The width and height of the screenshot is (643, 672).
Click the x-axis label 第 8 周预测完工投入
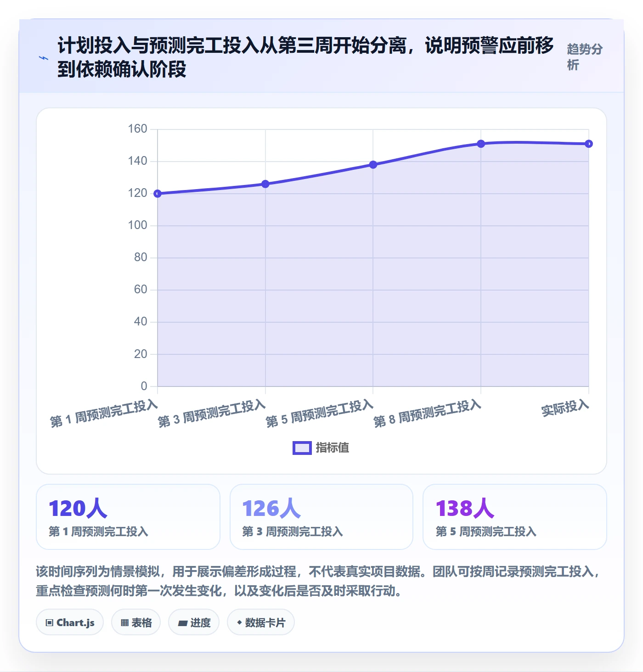tap(428, 414)
